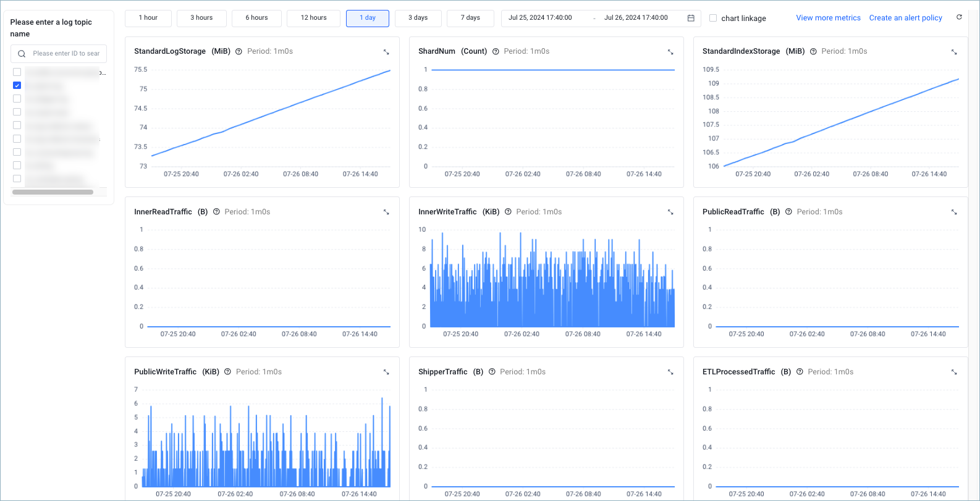The height and width of the screenshot is (501, 980).
Task: Enable the chart linkage checkbox
Action: [713, 18]
